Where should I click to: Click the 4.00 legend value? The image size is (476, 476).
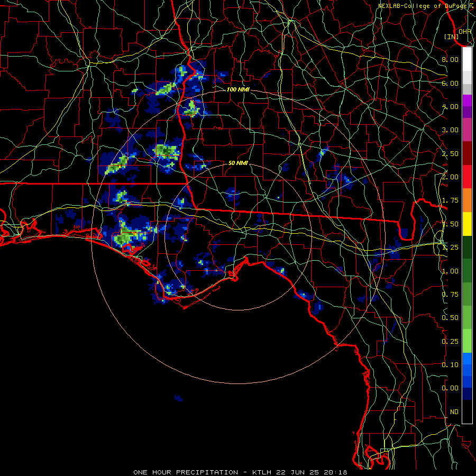tap(450, 106)
